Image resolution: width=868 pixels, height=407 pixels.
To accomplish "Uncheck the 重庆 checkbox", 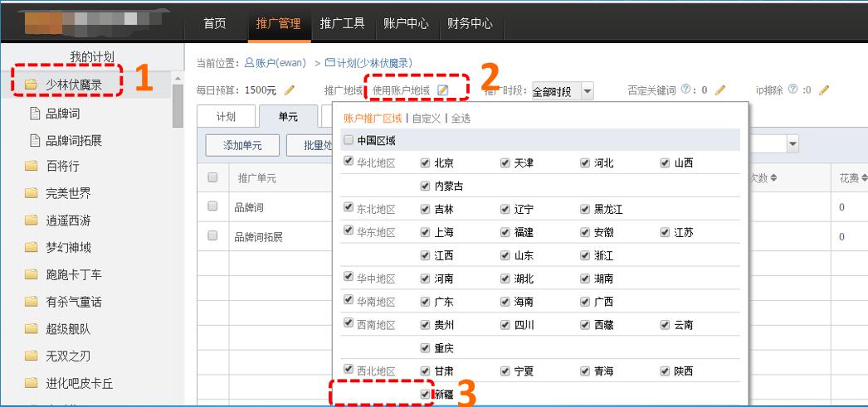I will click(x=425, y=348).
